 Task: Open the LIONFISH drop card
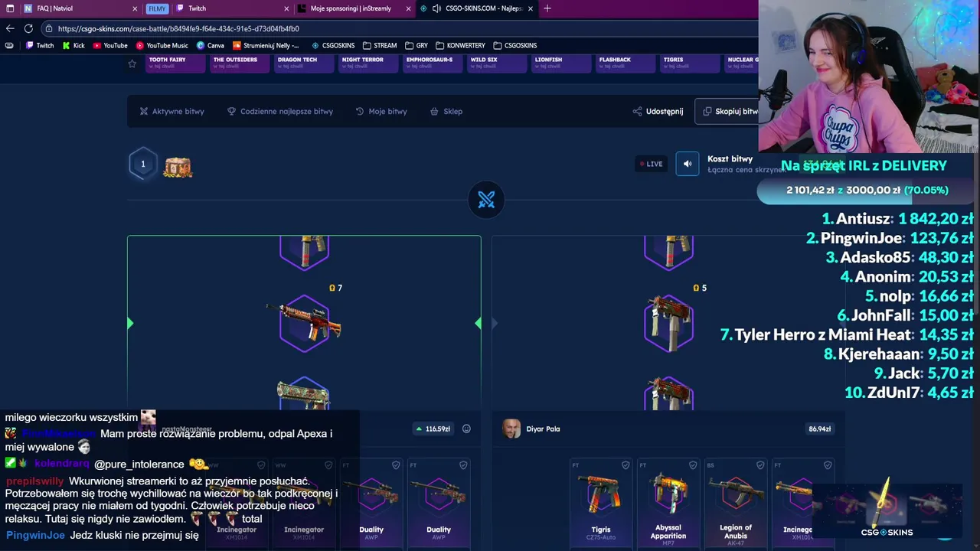[561, 63]
